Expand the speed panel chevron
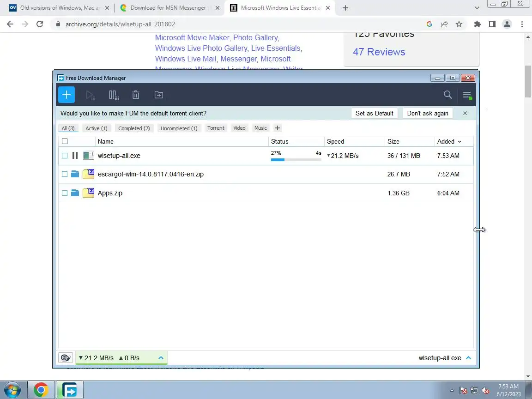This screenshot has width=532, height=399. point(161,357)
